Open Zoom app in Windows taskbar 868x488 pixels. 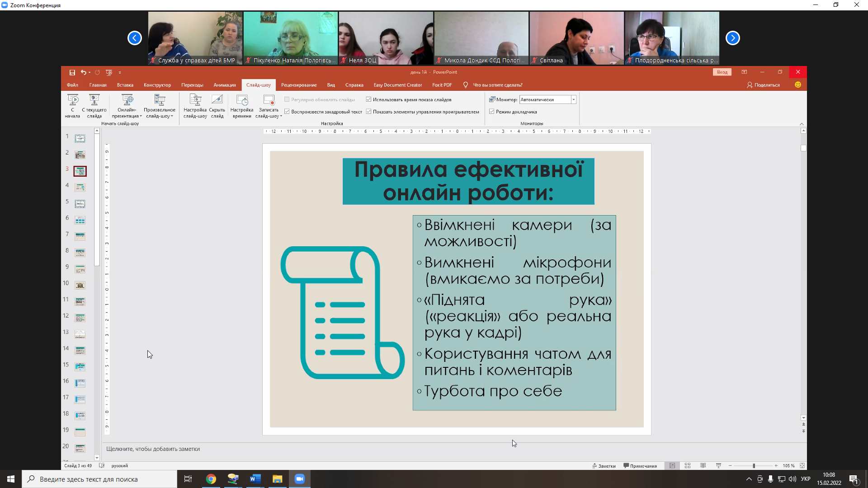(x=299, y=479)
